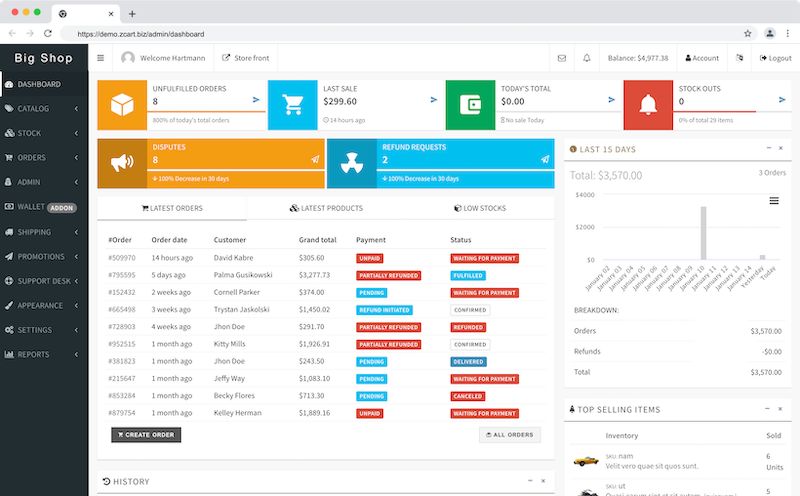Screen dimensions: 800x496
Task: Click Balance: $4,977.38 in header
Action: click(x=638, y=58)
